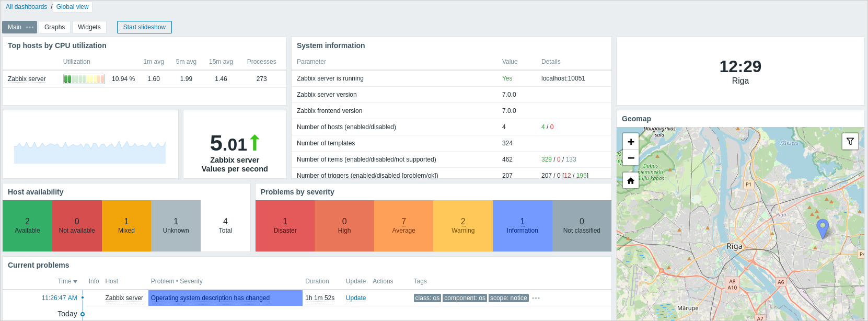This screenshot has height=321, width=868.
Task: Select the red Not available hosts tile
Action: (x=77, y=226)
